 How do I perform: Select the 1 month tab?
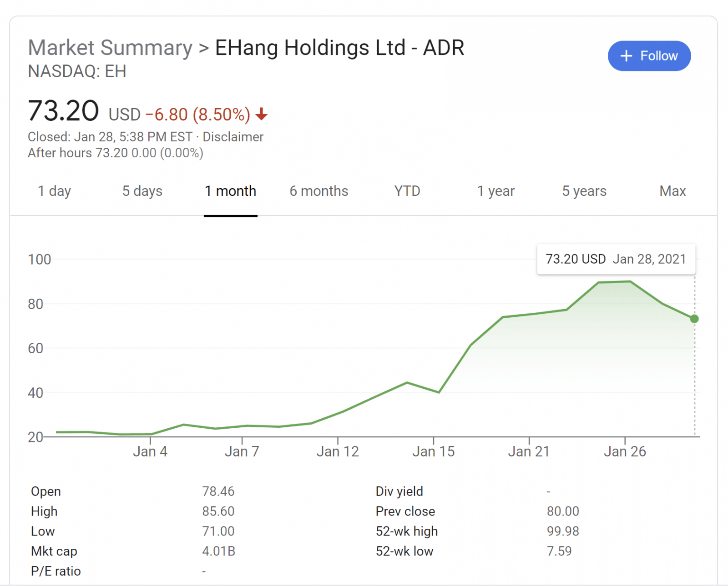point(230,191)
